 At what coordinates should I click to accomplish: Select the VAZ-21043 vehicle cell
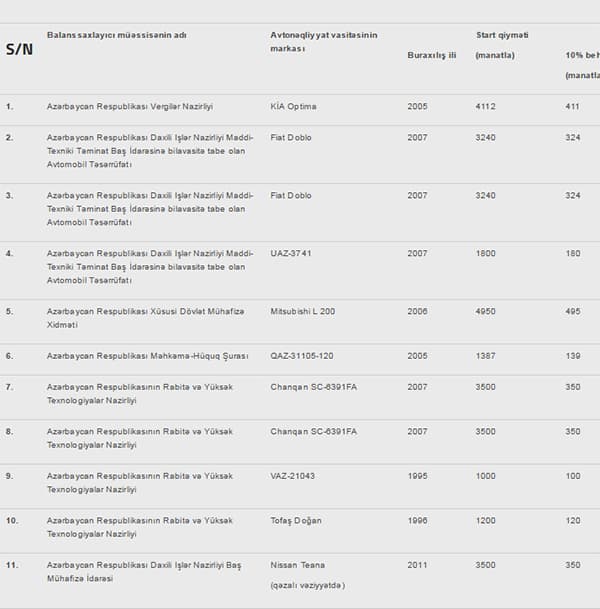pos(292,476)
